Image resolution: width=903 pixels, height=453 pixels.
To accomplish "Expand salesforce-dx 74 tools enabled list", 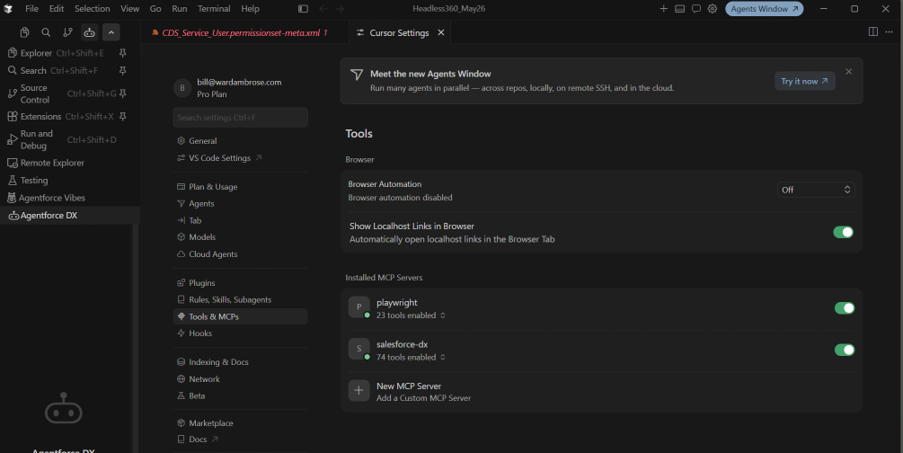I will point(411,357).
